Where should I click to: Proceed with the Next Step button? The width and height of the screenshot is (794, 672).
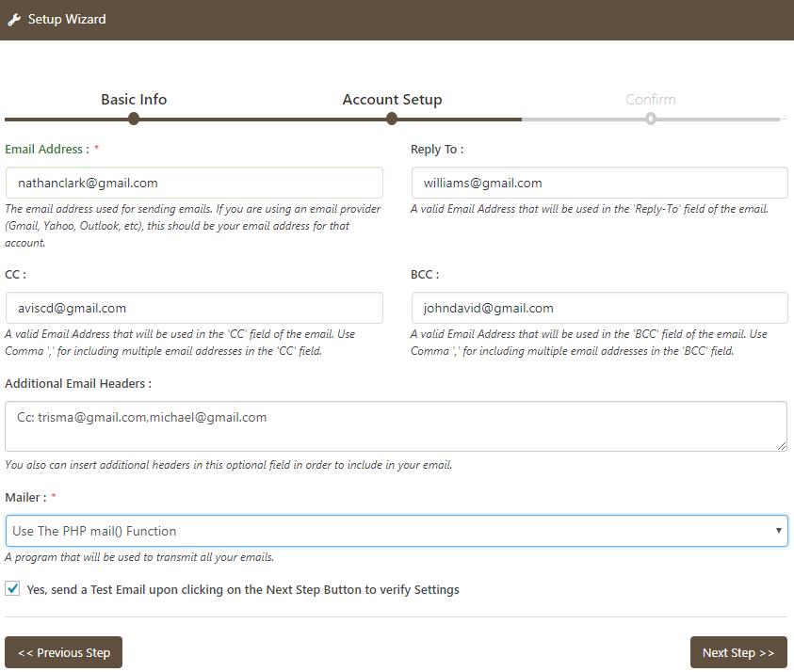tap(738, 652)
